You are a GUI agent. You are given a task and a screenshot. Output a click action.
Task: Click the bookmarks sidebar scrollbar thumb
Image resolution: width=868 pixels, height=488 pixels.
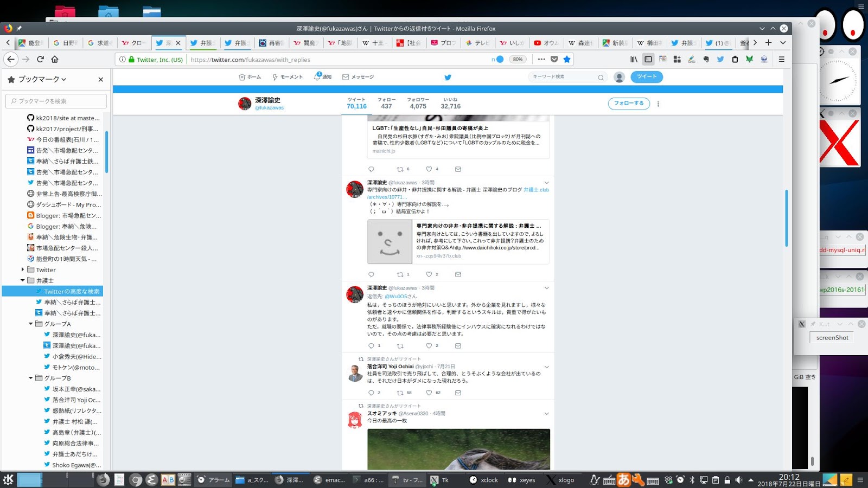(107, 152)
